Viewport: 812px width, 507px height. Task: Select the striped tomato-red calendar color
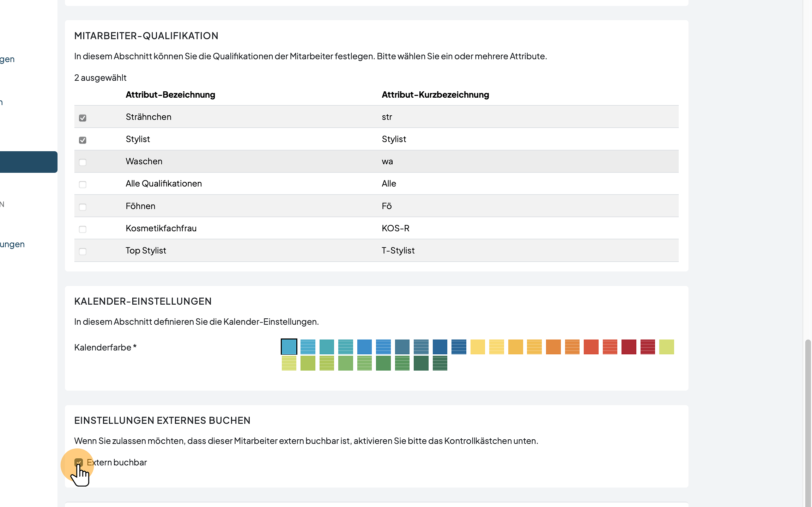click(x=610, y=347)
